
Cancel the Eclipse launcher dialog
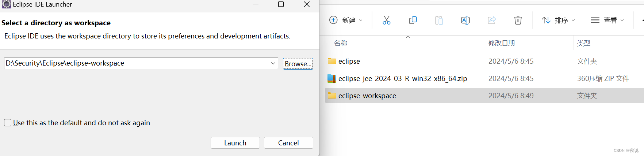[288, 143]
